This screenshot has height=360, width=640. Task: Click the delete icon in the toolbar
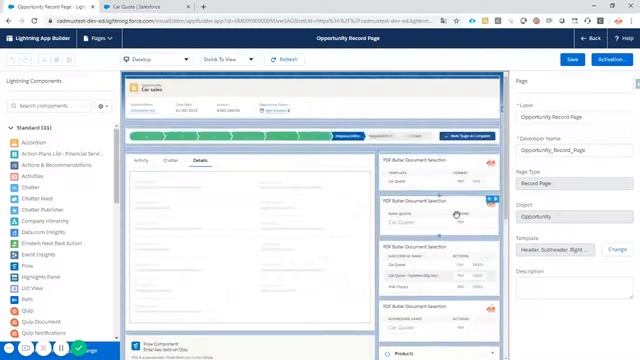pos(69,60)
